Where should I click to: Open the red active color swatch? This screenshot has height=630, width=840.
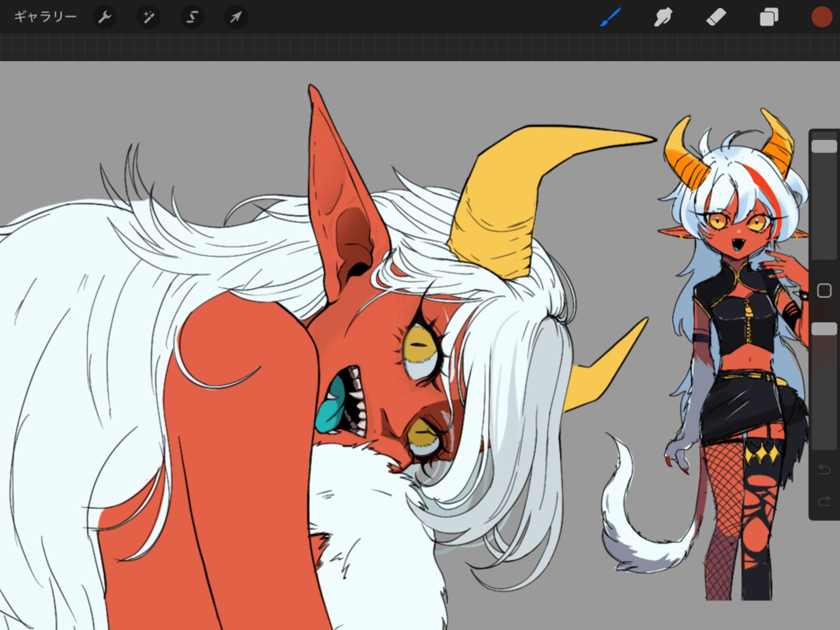pyautogui.click(x=822, y=17)
